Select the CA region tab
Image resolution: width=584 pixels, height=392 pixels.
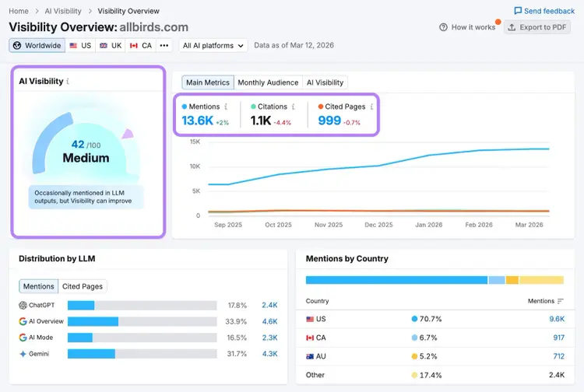[x=141, y=45]
